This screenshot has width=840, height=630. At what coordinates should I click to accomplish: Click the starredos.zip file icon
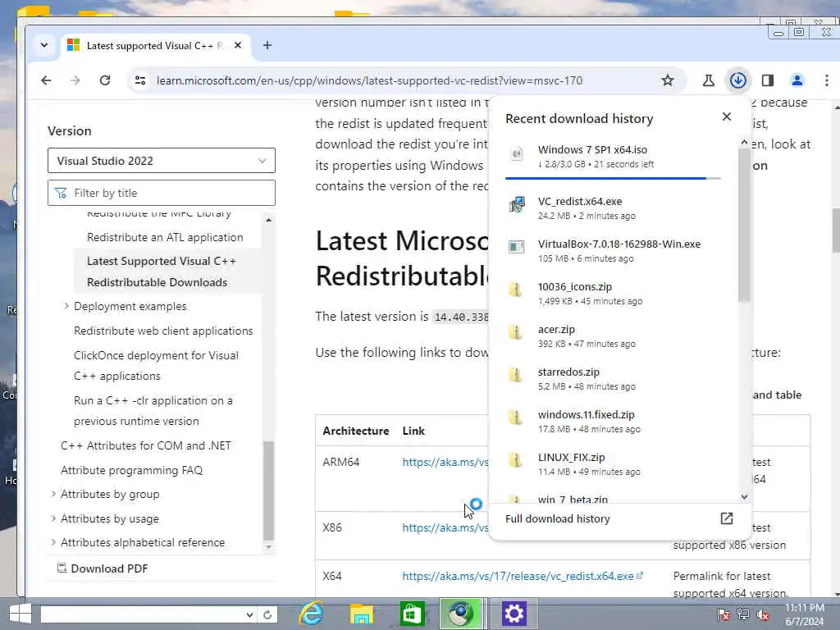point(515,375)
